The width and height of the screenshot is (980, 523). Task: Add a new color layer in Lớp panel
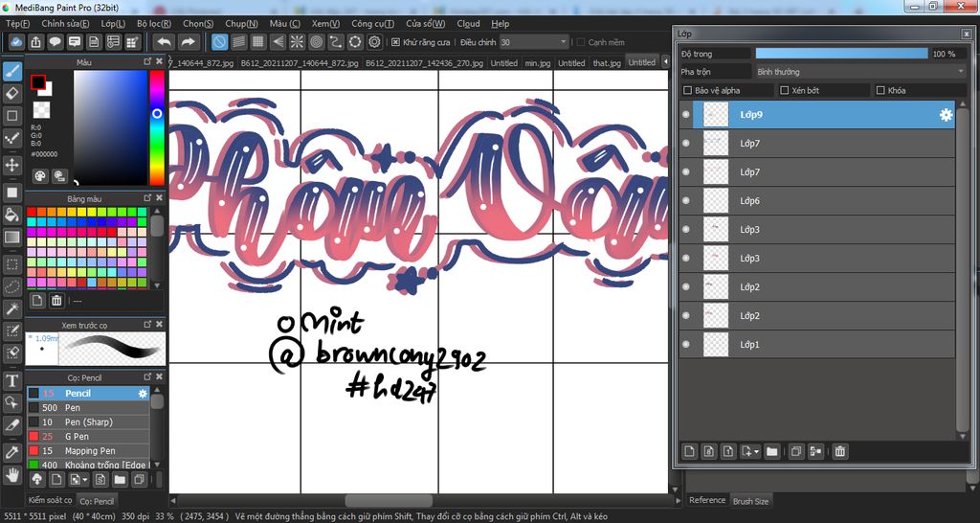pos(689,451)
